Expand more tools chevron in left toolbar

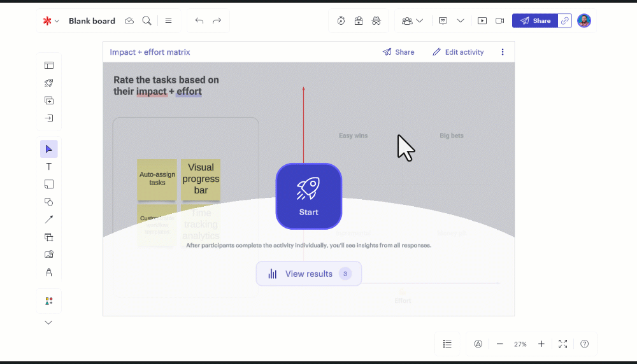point(48,323)
